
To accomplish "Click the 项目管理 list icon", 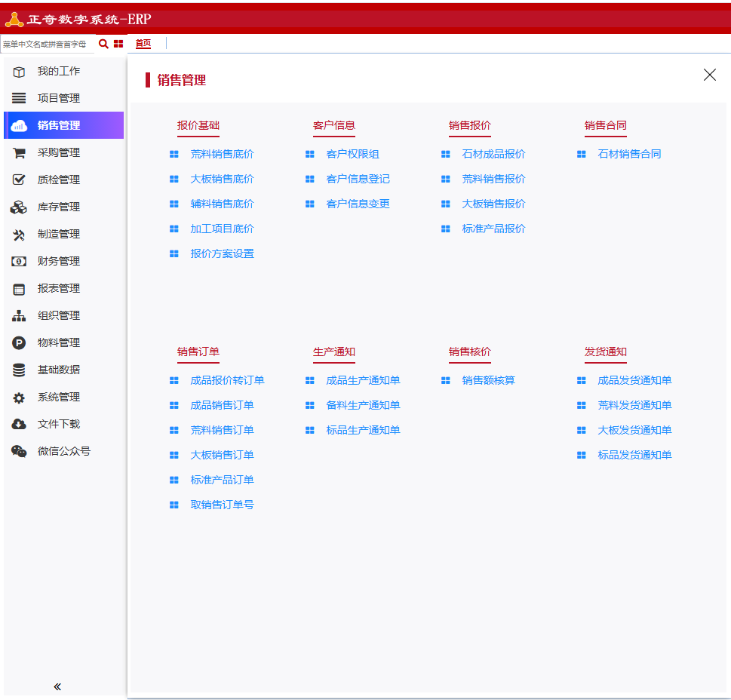I will pyautogui.click(x=19, y=98).
